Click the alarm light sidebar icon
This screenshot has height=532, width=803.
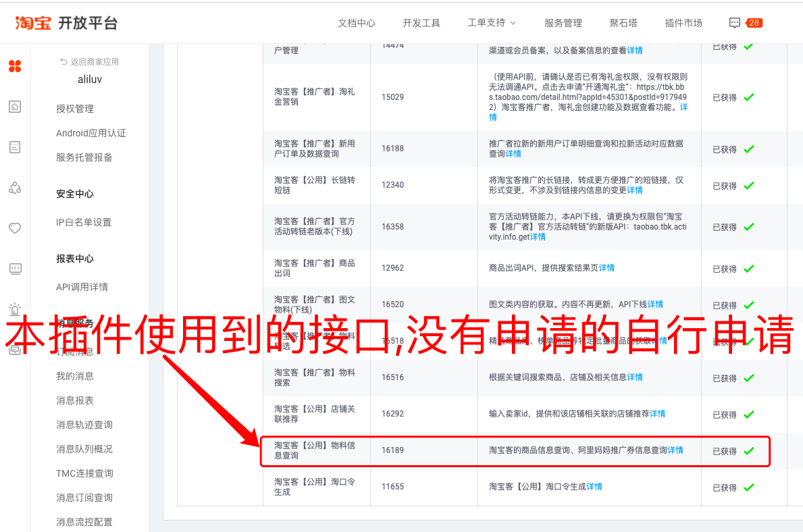coord(15,309)
